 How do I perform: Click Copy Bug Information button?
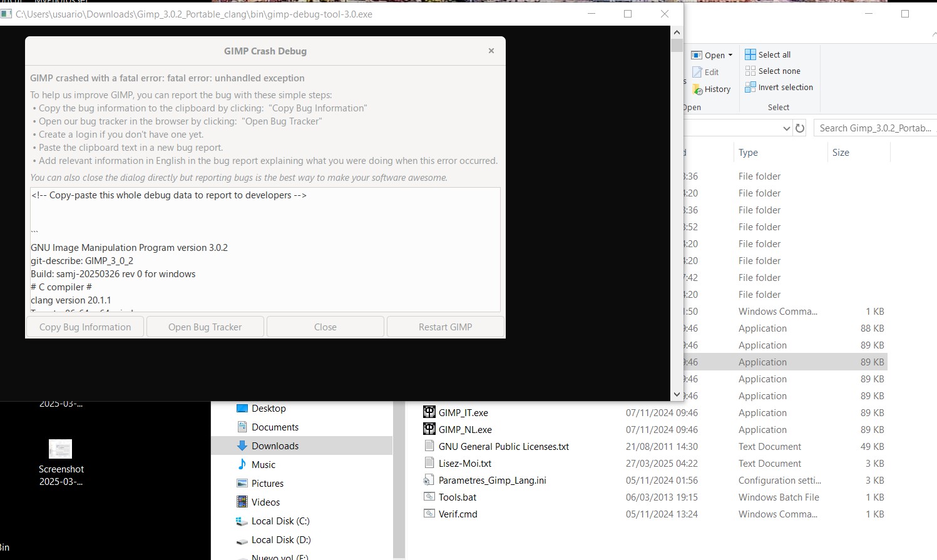tap(85, 327)
